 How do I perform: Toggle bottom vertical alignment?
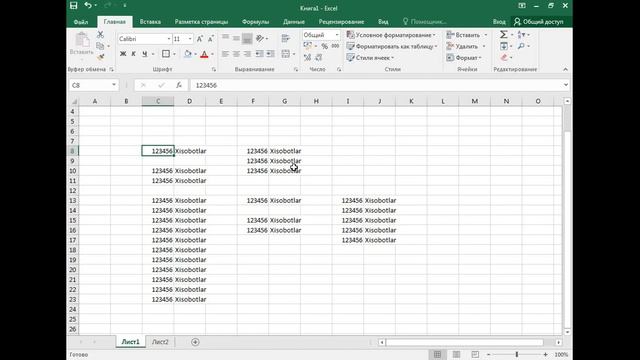(x=247, y=38)
